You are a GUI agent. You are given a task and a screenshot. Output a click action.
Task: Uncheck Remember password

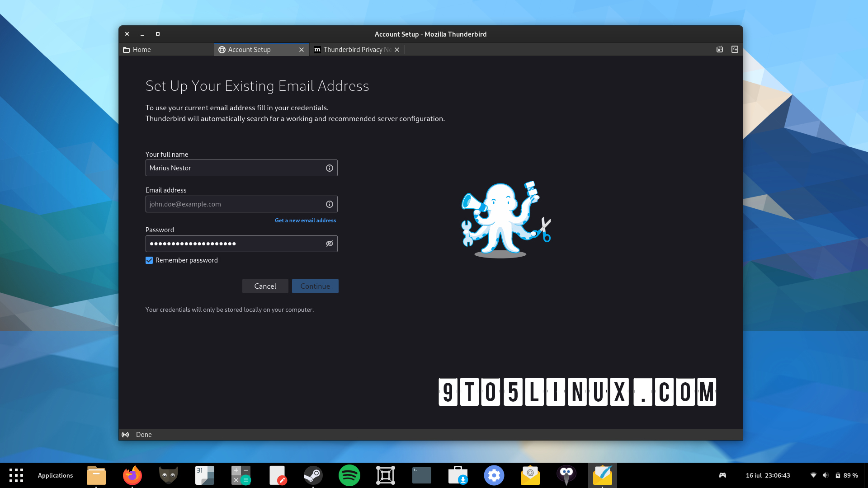pos(149,260)
